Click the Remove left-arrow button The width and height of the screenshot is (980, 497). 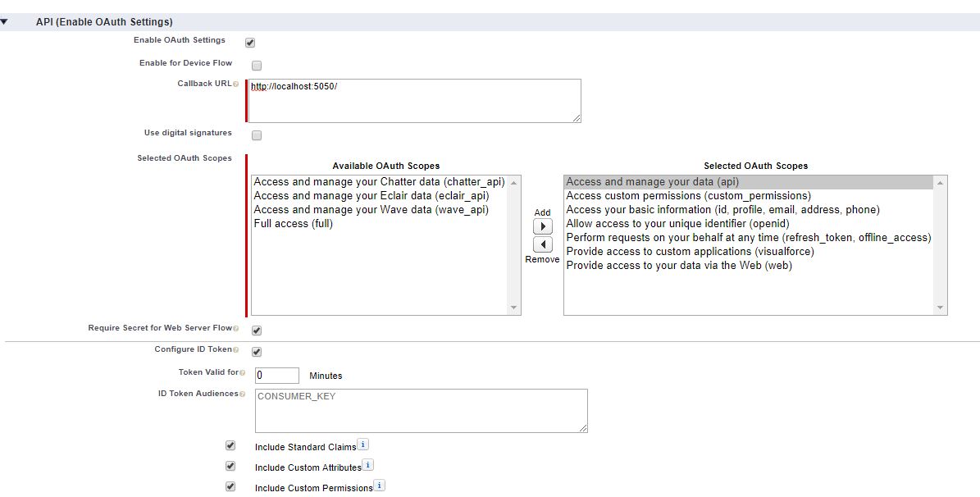tap(543, 244)
